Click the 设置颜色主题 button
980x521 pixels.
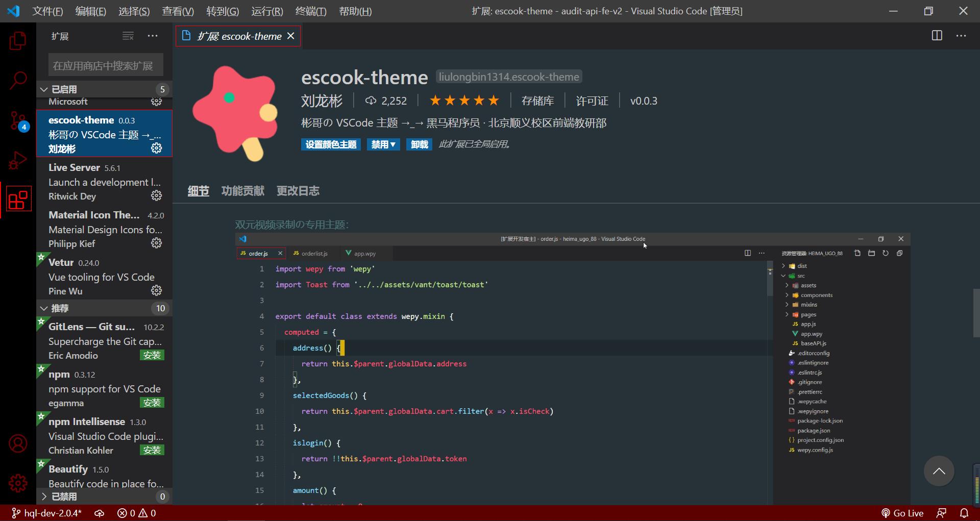(x=331, y=144)
